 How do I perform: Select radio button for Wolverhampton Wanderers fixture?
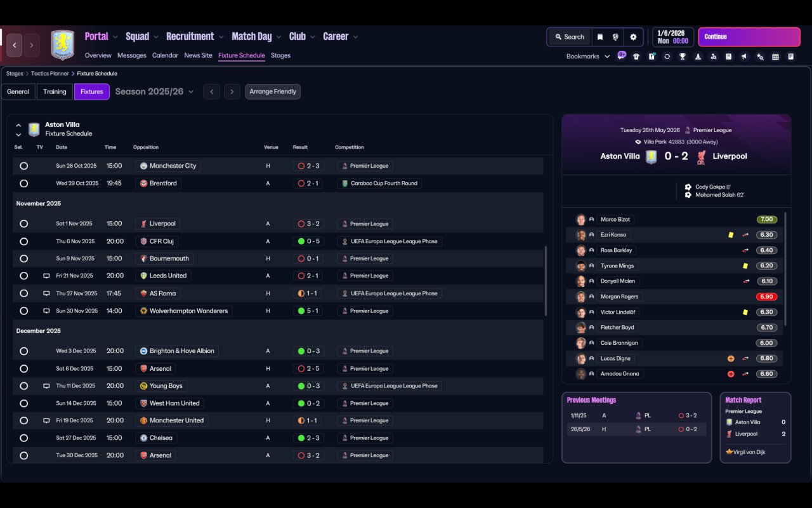23,311
